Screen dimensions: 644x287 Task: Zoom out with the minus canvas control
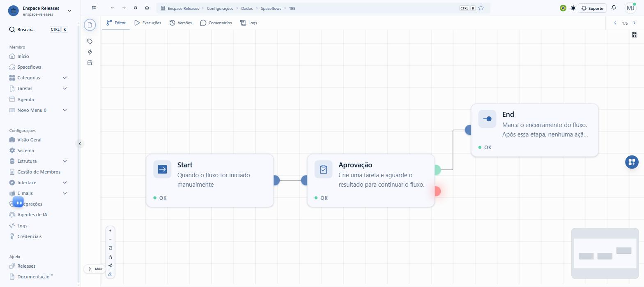(x=110, y=239)
